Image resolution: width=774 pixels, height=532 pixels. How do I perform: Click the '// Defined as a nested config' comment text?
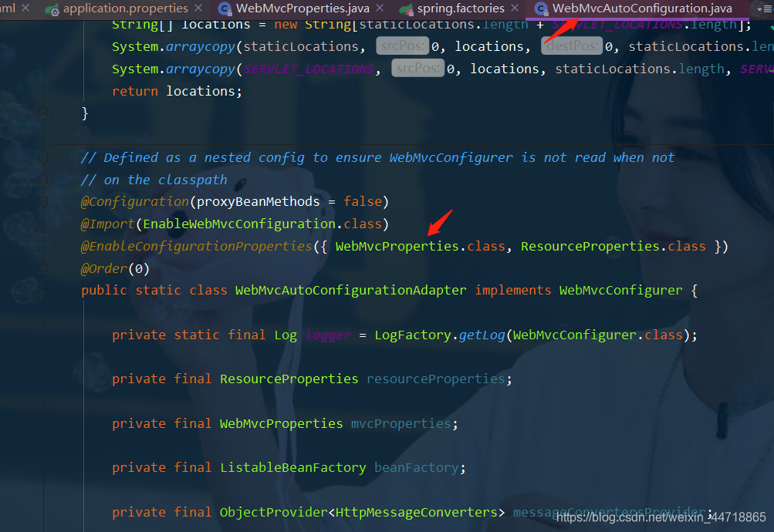click(x=377, y=158)
